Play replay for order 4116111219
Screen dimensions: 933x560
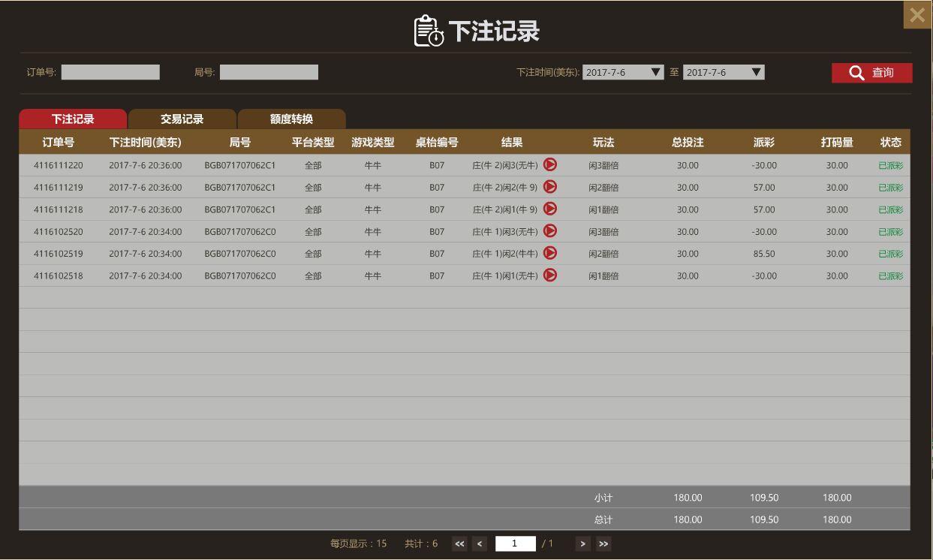click(550, 187)
